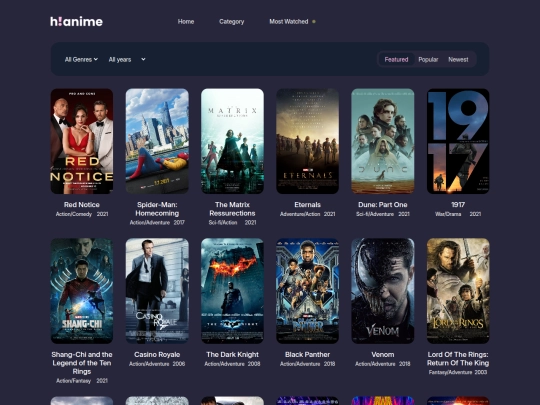This screenshot has width=540, height=405.
Task: Click the Dune: Part One title
Action: pos(383,205)
